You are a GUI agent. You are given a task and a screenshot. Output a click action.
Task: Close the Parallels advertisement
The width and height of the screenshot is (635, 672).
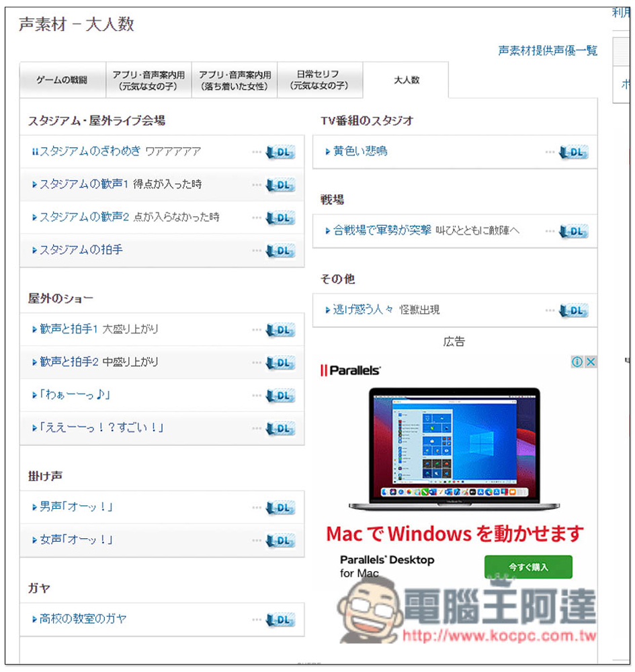coord(590,362)
